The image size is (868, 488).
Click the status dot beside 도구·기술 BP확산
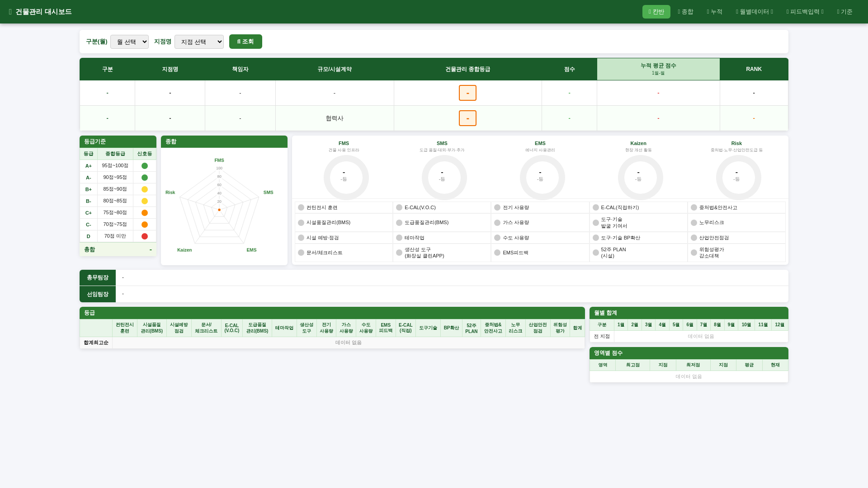(x=596, y=238)
